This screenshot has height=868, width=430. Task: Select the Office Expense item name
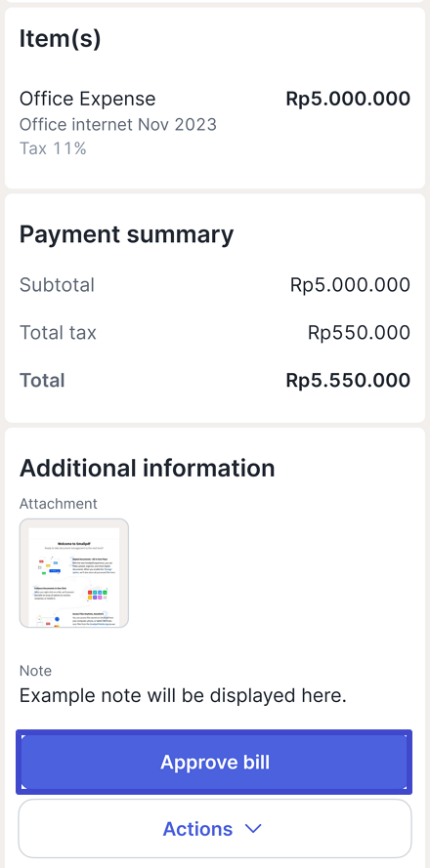pos(88,99)
